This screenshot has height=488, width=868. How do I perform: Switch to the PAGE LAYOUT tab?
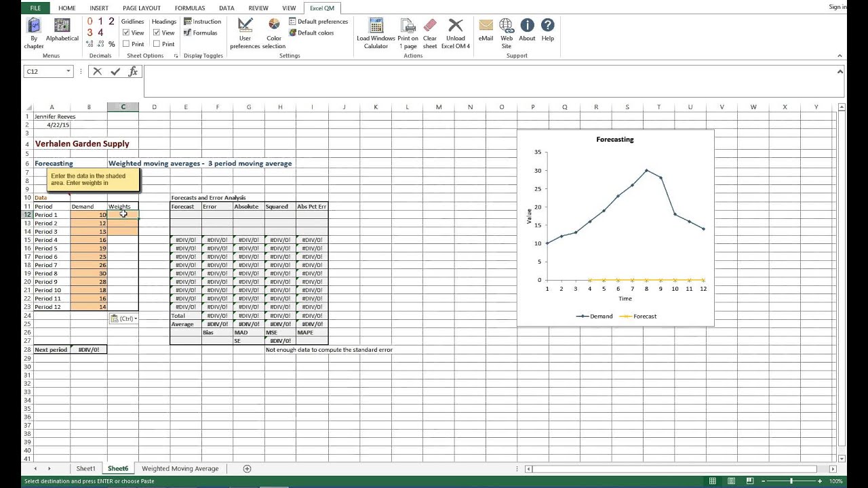pos(142,8)
